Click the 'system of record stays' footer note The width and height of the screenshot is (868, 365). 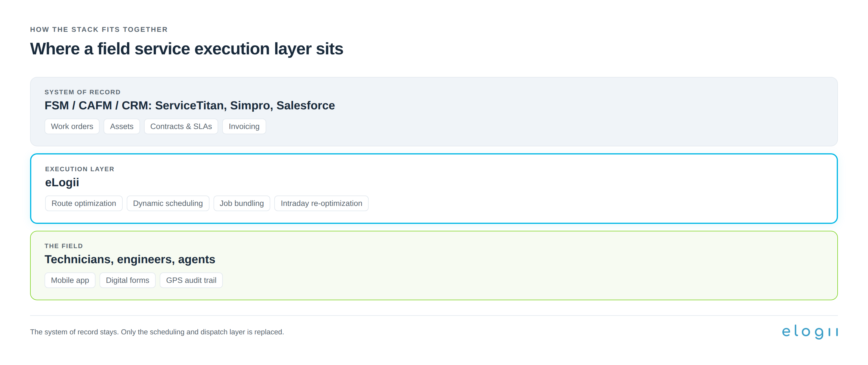(x=157, y=332)
